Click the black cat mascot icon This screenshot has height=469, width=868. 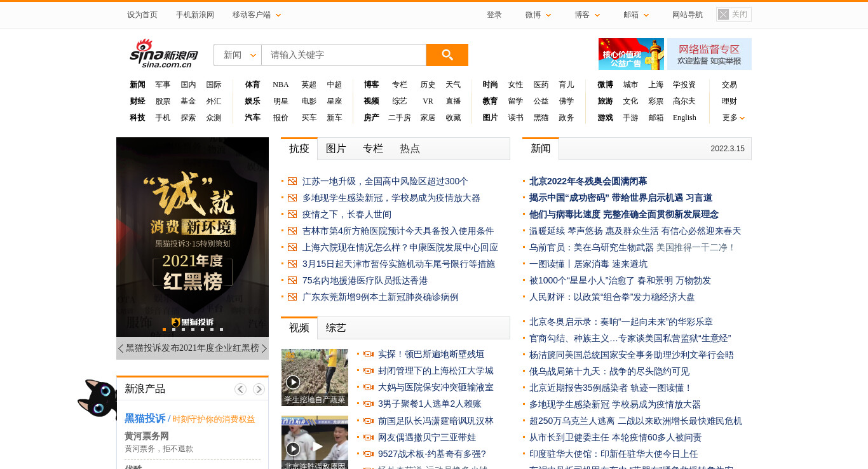click(x=97, y=400)
